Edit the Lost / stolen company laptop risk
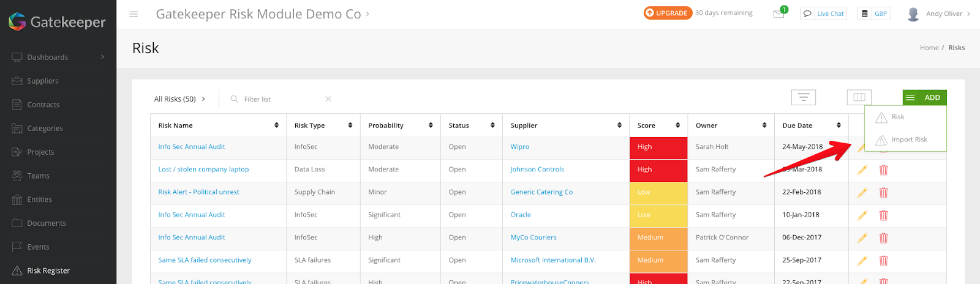The width and height of the screenshot is (980, 284). click(x=862, y=170)
